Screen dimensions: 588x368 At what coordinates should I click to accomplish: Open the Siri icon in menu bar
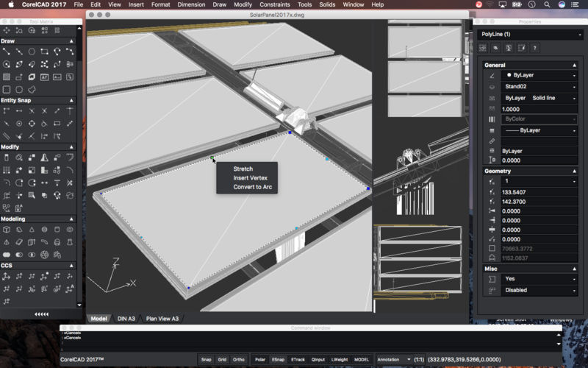(562, 4)
